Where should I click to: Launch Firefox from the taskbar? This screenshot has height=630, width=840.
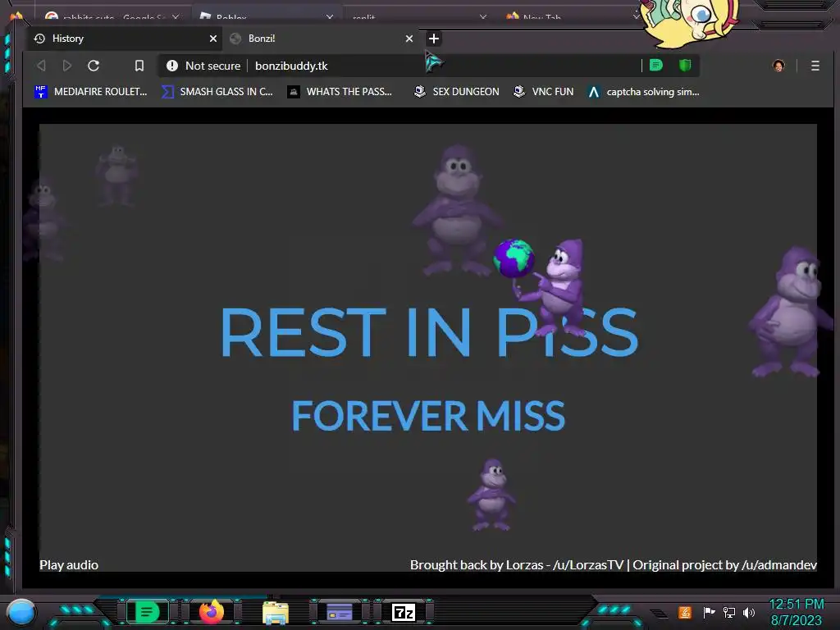212,612
